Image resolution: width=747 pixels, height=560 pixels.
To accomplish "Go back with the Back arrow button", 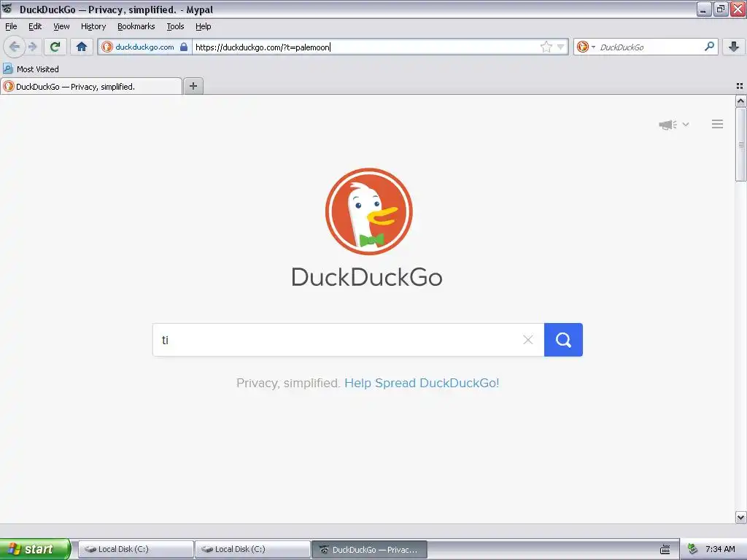I will pyautogui.click(x=15, y=47).
